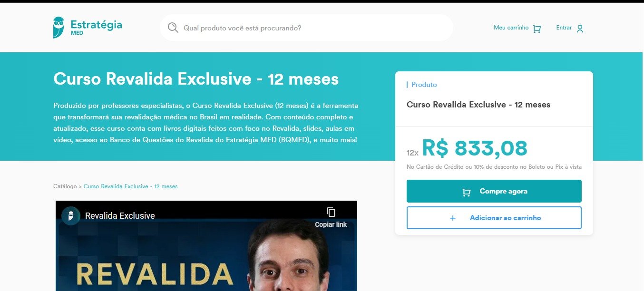The width and height of the screenshot is (644, 291).
Task: Click the magnifier icon in search bar
Action: click(173, 28)
